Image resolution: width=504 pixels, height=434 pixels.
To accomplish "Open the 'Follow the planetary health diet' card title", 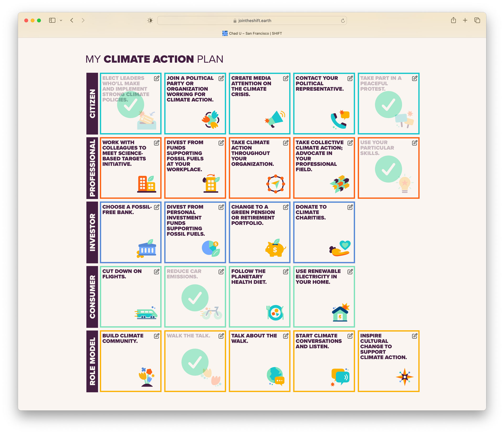I will click(249, 276).
